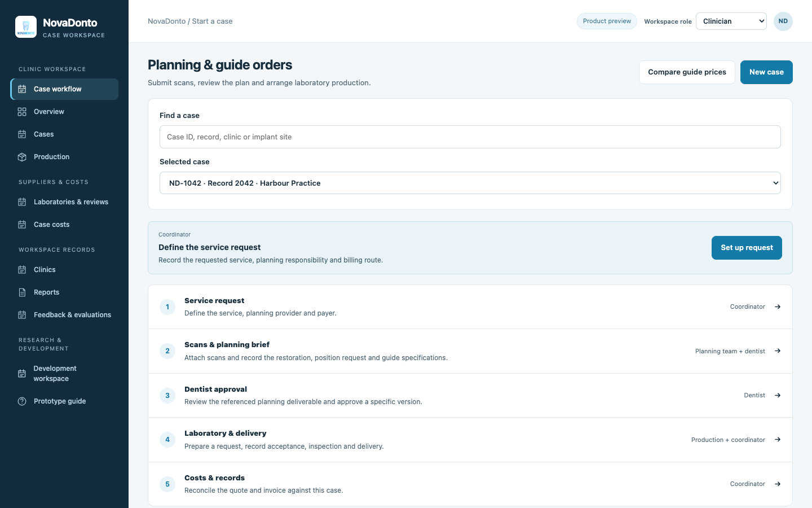Viewport: 812px width, 508px height.
Task: Open the Laboratory & delivery step title
Action: coord(225,433)
